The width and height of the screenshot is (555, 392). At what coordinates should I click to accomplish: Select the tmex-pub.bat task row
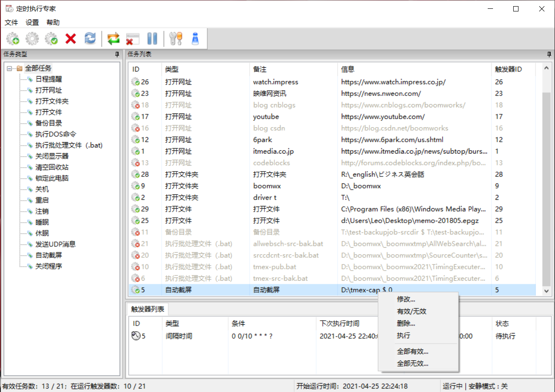coord(332,267)
